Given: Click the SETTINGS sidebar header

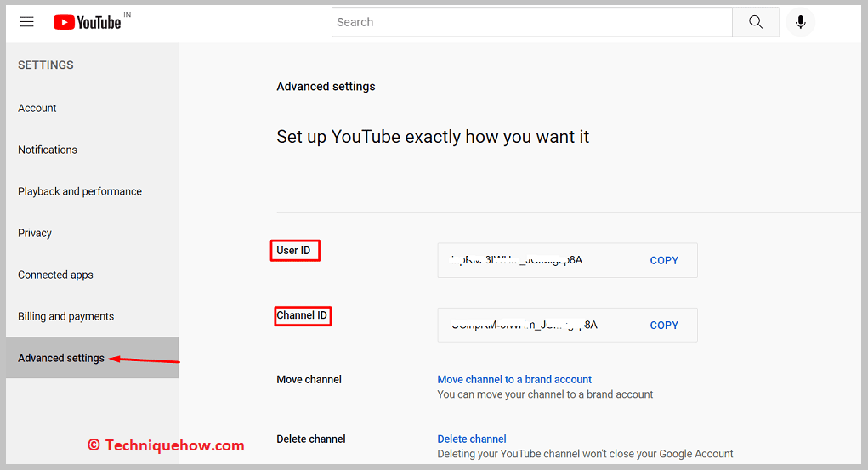Looking at the screenshot, I should pyautogui.click(x=45, y=65).
